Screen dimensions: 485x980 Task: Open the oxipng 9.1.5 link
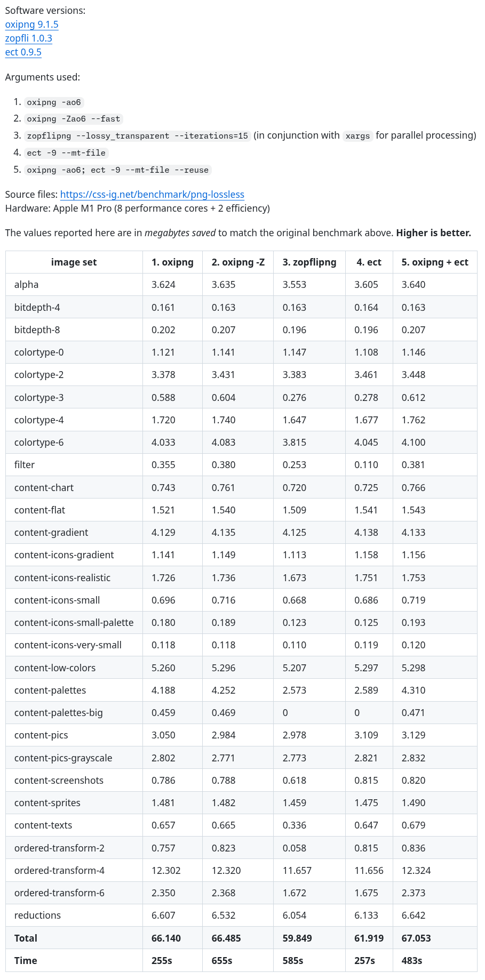click(31, 25)
